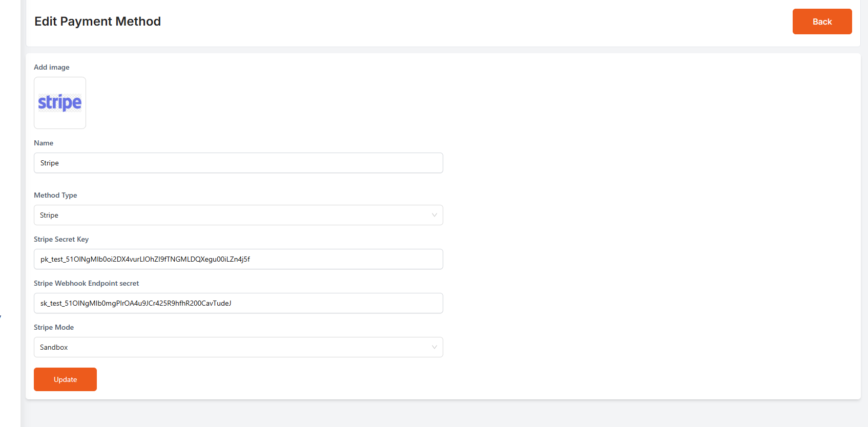868x427 pixels.
Task: Click the Method Type label
Action: point(55,195)
